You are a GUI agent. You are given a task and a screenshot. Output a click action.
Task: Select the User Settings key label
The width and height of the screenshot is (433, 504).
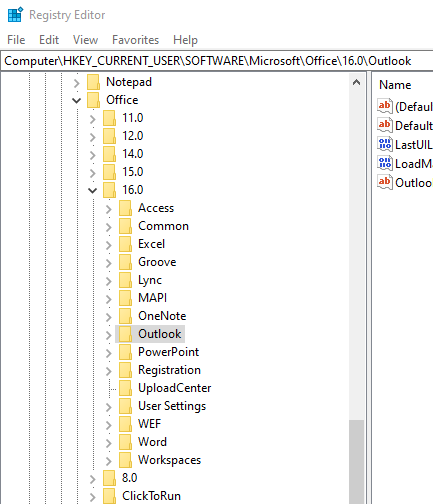172,406
